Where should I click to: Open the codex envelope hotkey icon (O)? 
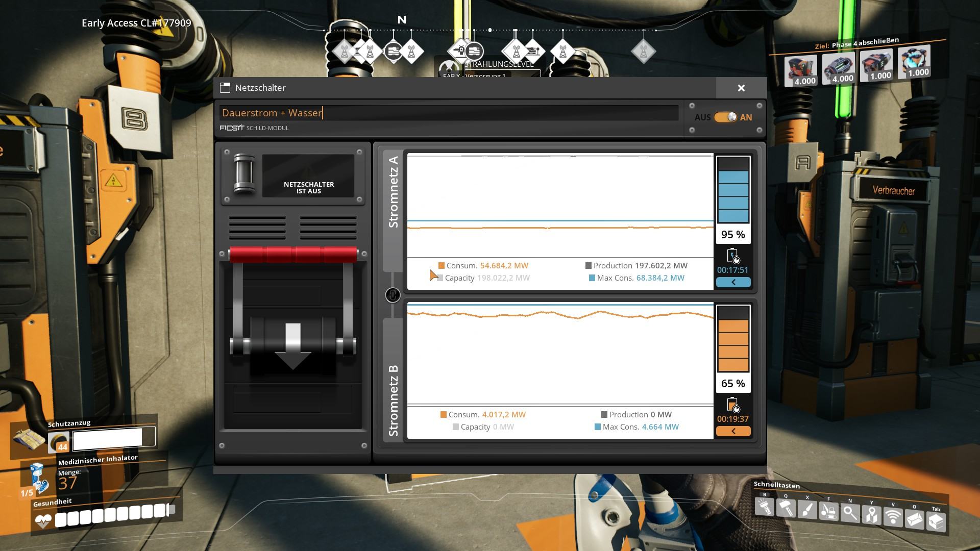[914, 519]
